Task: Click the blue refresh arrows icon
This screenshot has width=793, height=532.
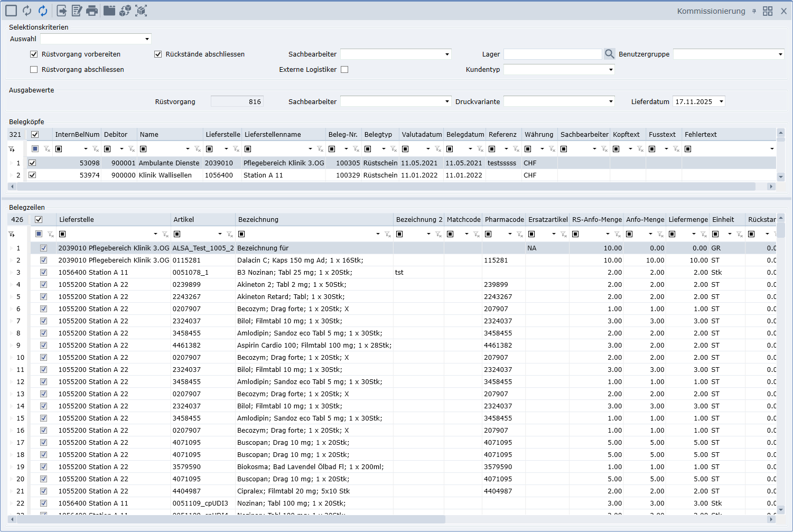Action: (43, 11)
